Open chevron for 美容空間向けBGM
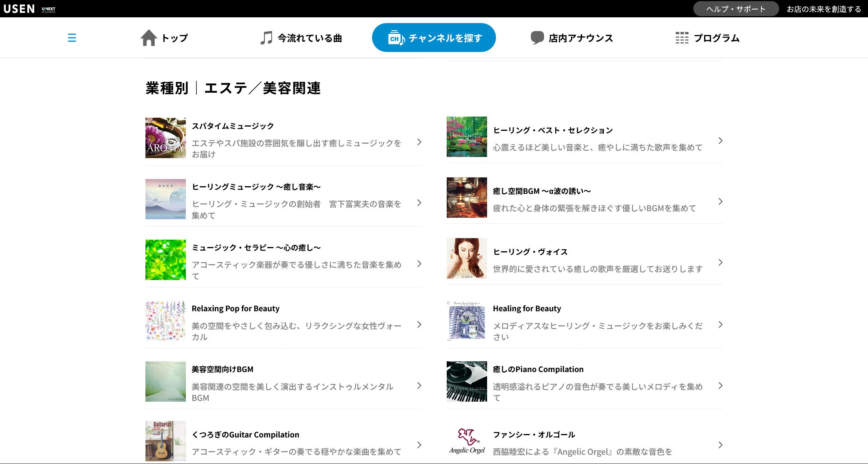The width and height of the screenshot is (868, 464). point(419,386)
